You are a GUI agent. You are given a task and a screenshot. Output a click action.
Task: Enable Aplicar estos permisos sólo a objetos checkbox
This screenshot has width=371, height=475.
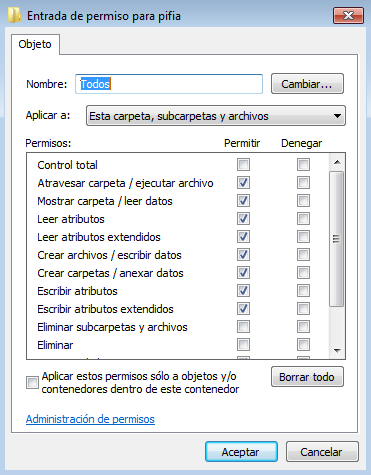click(32, 383)
